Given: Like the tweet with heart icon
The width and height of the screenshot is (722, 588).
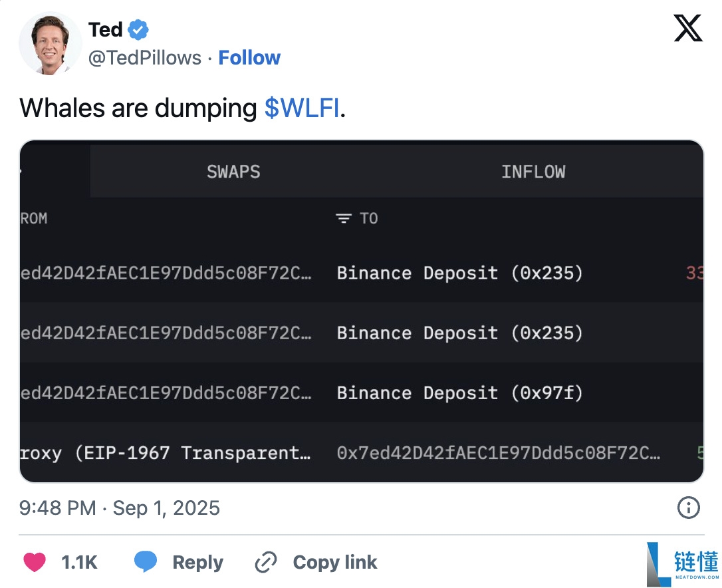Looking at the screenshot, I should [35, 563].
